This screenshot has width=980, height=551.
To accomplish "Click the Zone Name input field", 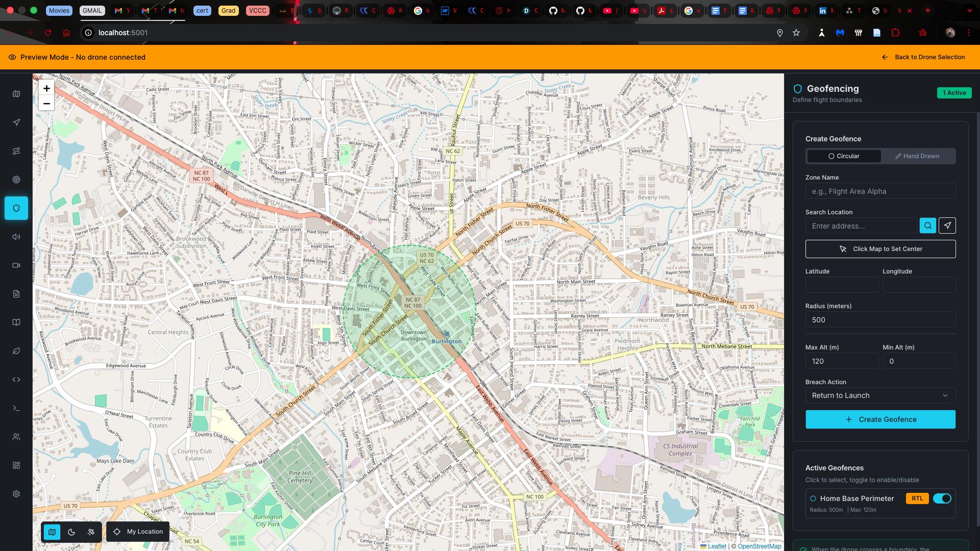I will coord(880,191).
